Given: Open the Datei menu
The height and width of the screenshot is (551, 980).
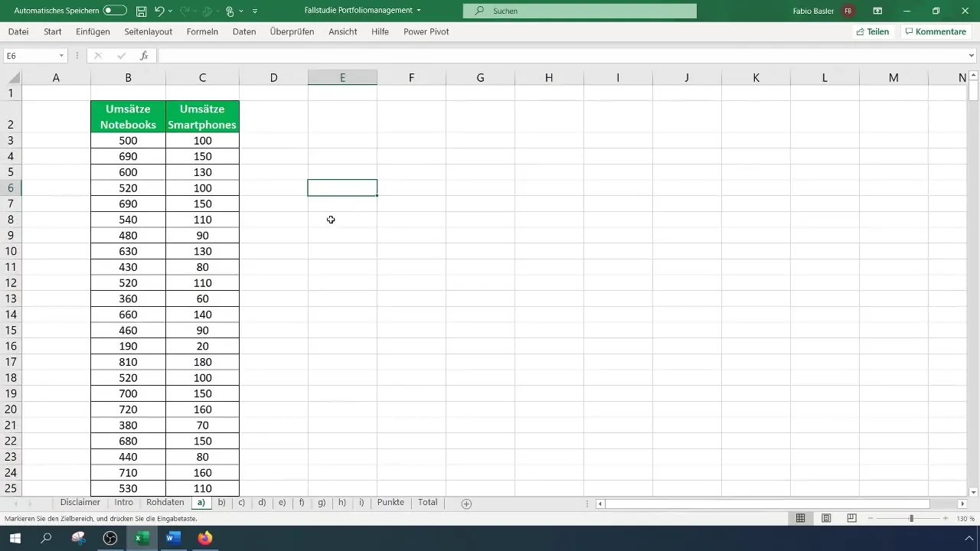Looking at the screenshot, I should (x=18, y=31).
